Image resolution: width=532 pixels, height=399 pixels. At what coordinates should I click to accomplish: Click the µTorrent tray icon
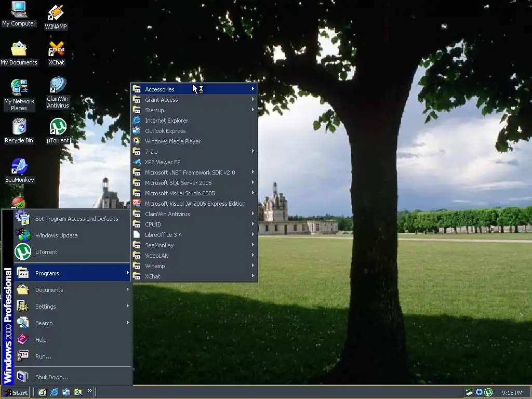pyautogui.click(x=488, y=392)
